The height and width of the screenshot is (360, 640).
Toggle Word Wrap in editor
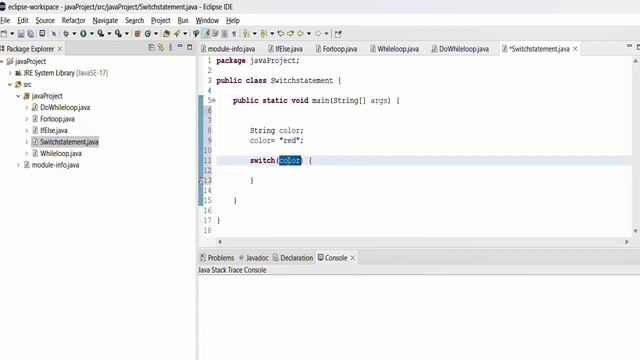pos(215,33)
